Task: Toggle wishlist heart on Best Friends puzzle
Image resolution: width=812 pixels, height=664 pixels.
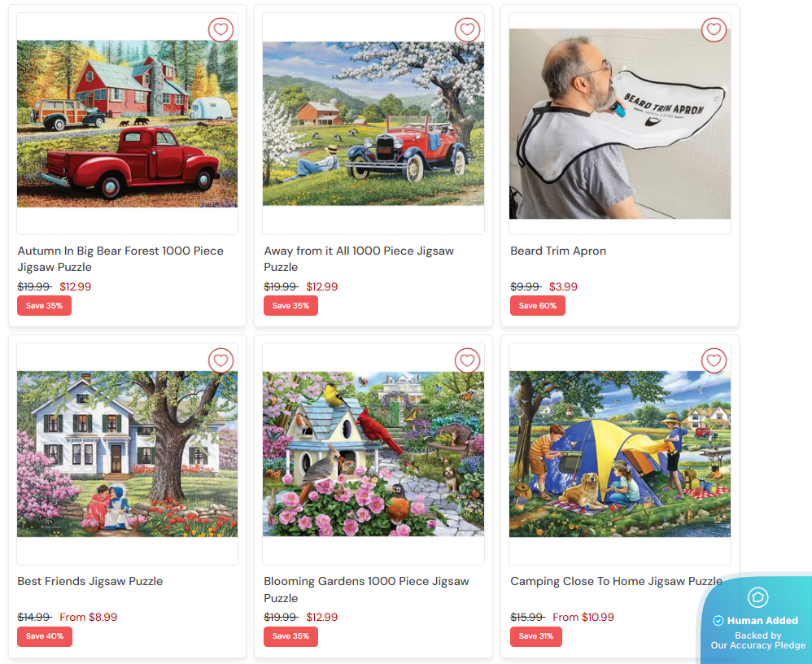Action: point(220,360)
